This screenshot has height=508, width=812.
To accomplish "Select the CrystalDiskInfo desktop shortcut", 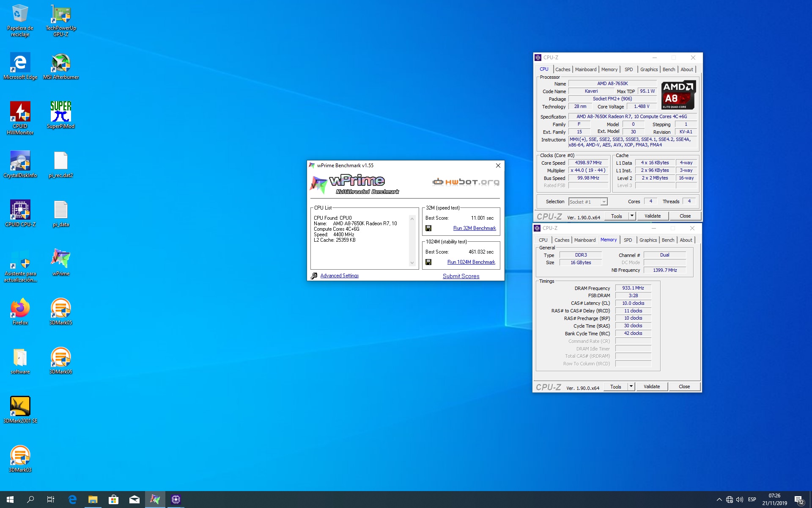I will click(20, 164).
